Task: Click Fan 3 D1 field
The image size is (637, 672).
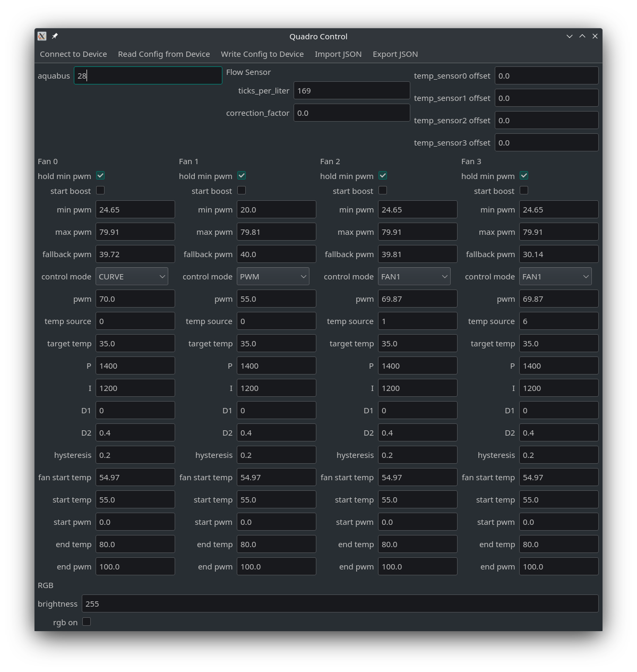Action: tap(559, 410)
